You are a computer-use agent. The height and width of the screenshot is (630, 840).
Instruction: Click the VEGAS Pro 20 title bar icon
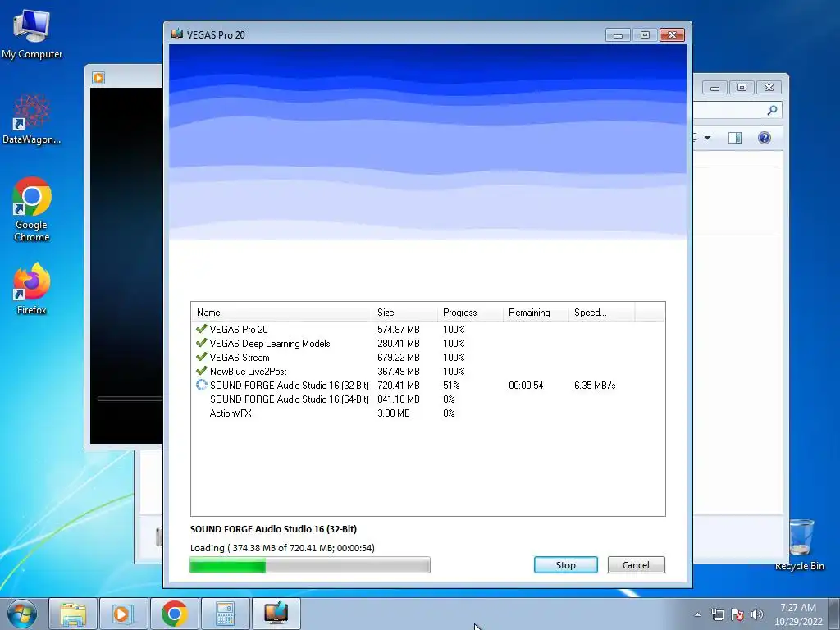(x=177, y=34)
